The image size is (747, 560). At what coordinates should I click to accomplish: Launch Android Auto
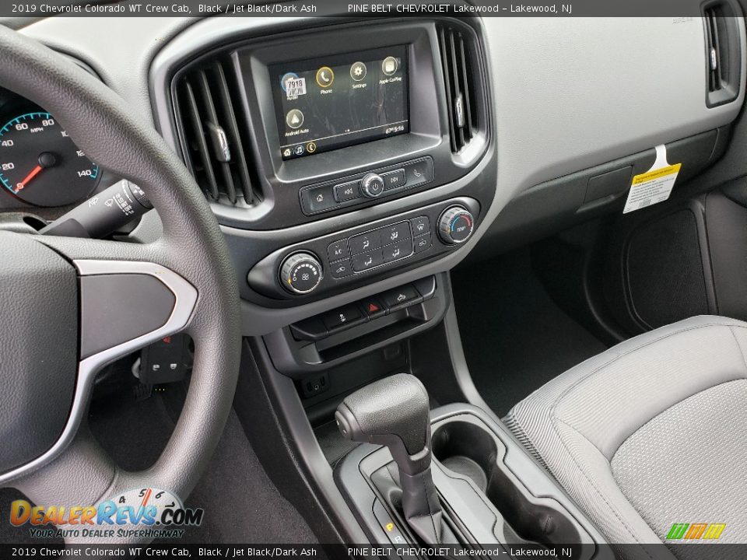tap(296, 118)
